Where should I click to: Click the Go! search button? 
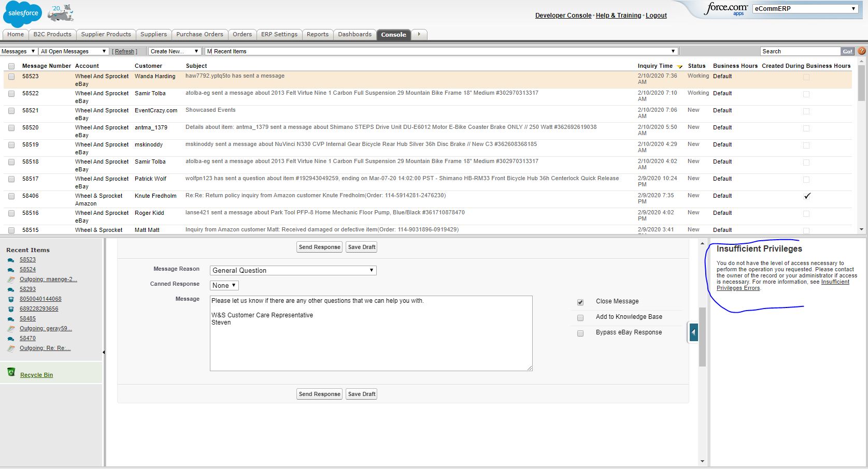pyautogui.click(x=847, y=51)
